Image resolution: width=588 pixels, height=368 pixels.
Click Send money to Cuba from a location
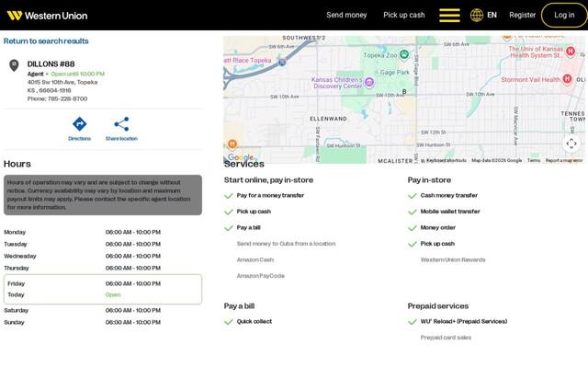coord(286,244)
